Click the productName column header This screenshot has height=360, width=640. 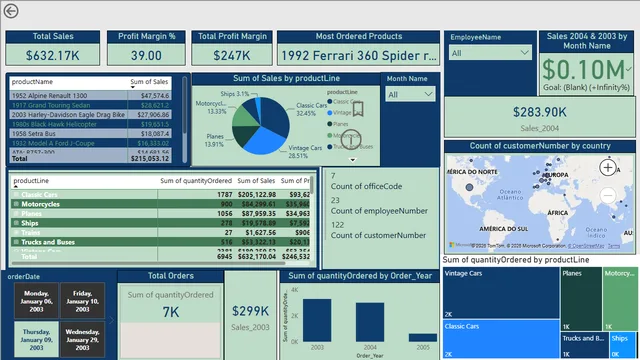pos(32,82)
